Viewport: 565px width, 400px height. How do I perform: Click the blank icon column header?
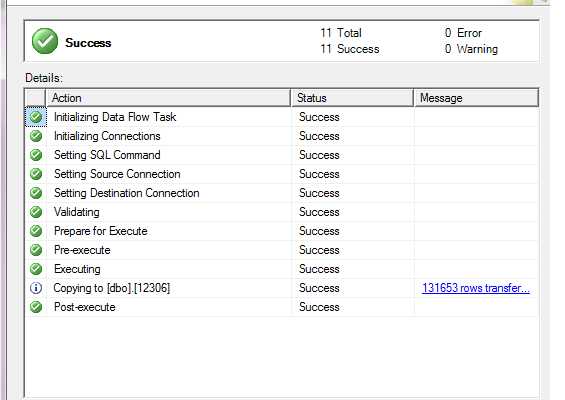(x=35, y=98)
